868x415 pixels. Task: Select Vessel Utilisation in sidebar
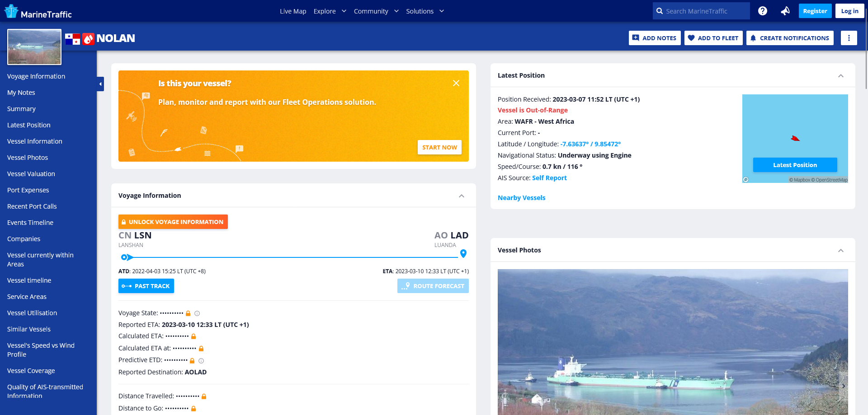(32, 313)
